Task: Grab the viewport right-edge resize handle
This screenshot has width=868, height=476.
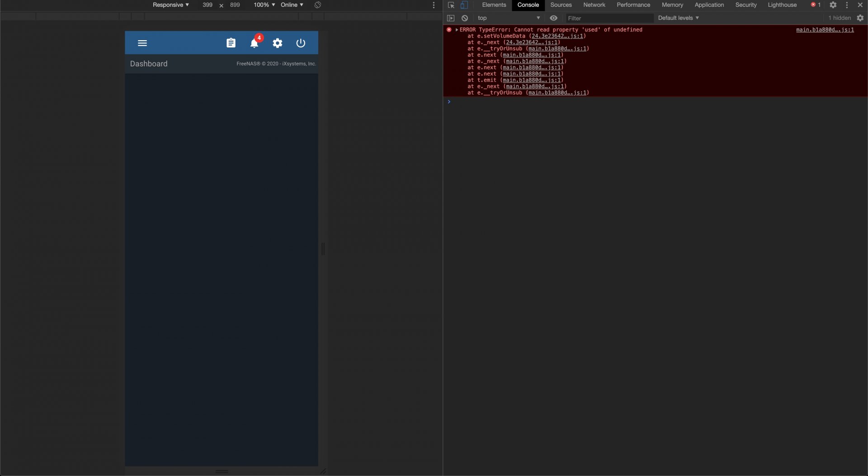Action: pos(323,249)
